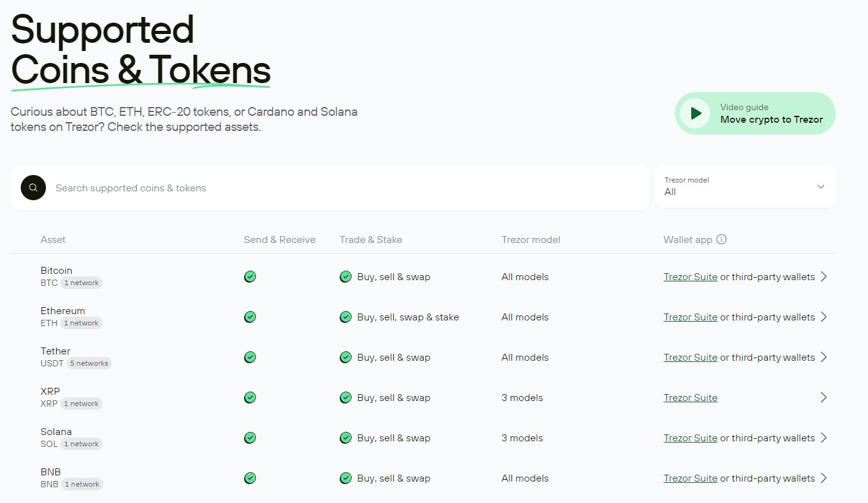Click the Wallet app column header text
This screenshot has height=503, width=868.
click(688, 240)
